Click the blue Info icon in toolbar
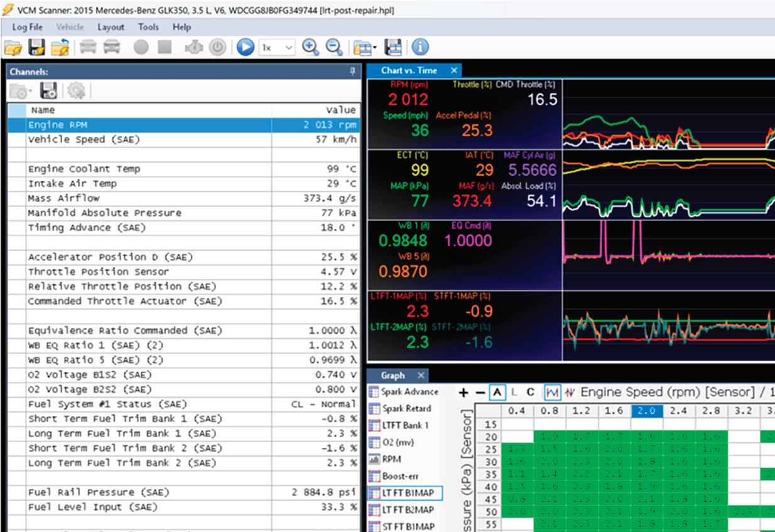This screenshot has height=532, width=775. (x=420, y=47)
